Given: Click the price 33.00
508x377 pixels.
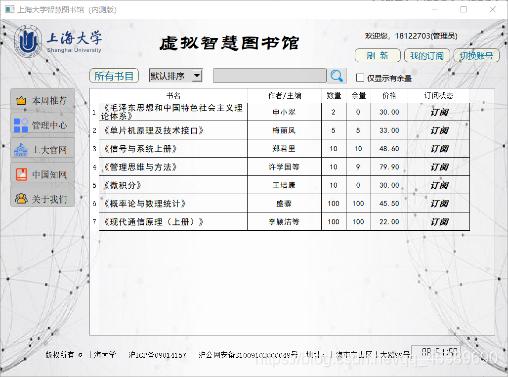Looking at the screenshot, I should tap(389, 130).
